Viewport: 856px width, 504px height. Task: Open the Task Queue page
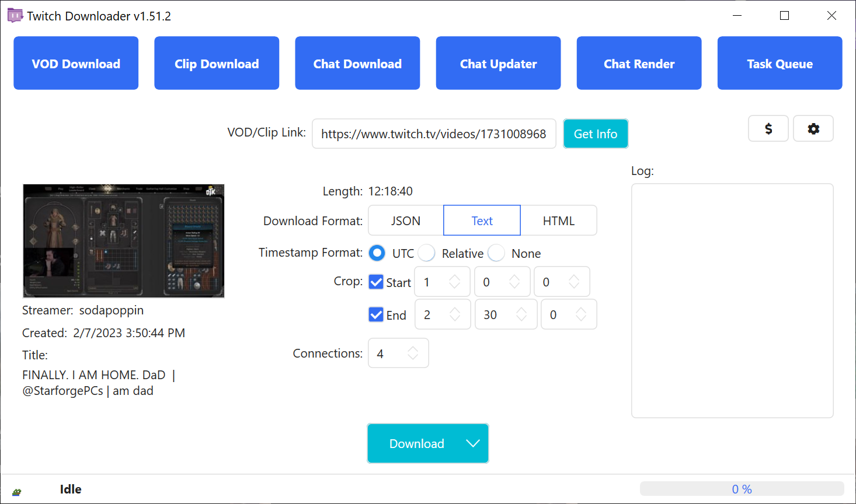[x=780, y=63]
